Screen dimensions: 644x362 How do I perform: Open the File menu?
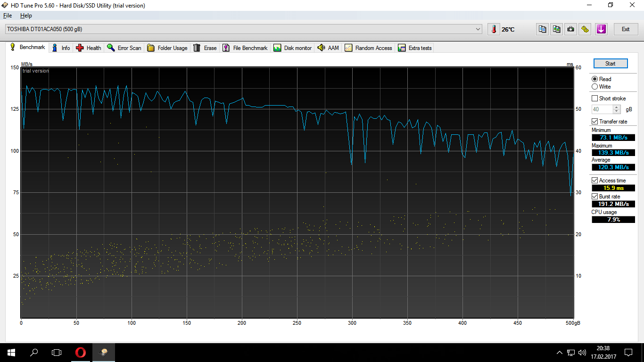click(8, 15)
